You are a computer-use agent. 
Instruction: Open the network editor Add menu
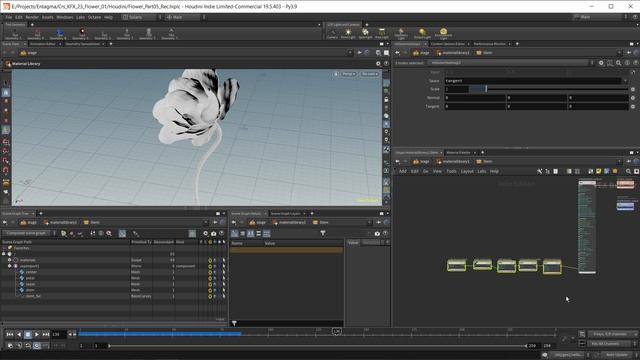pyautogui.click(x=402, y=171)
